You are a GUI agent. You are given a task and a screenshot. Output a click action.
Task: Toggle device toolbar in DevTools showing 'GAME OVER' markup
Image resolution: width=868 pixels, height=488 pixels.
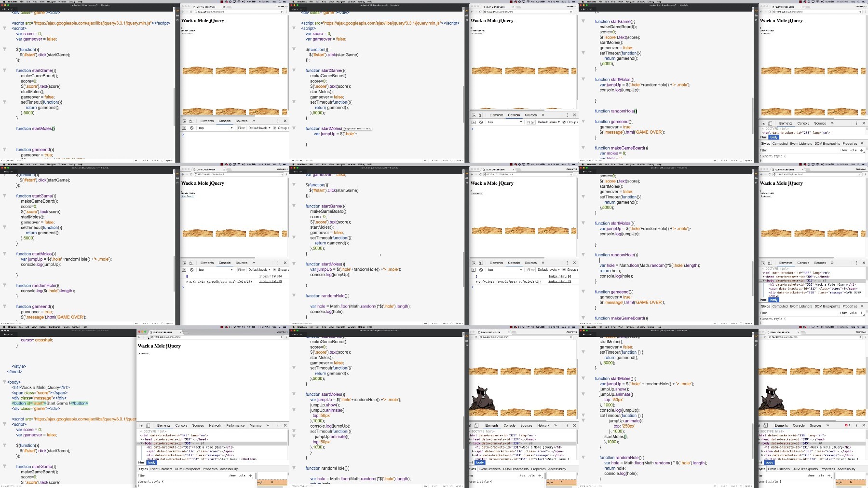coord(770,263)
